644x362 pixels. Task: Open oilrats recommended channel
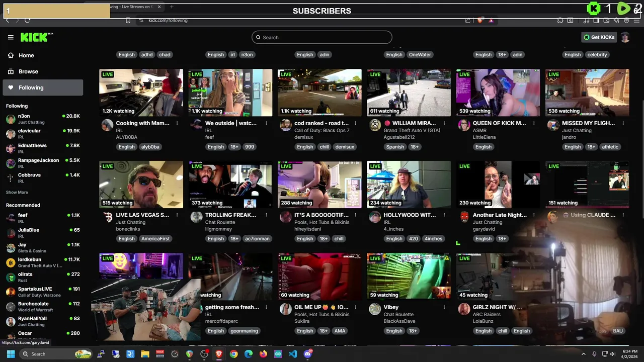[43, 277]
